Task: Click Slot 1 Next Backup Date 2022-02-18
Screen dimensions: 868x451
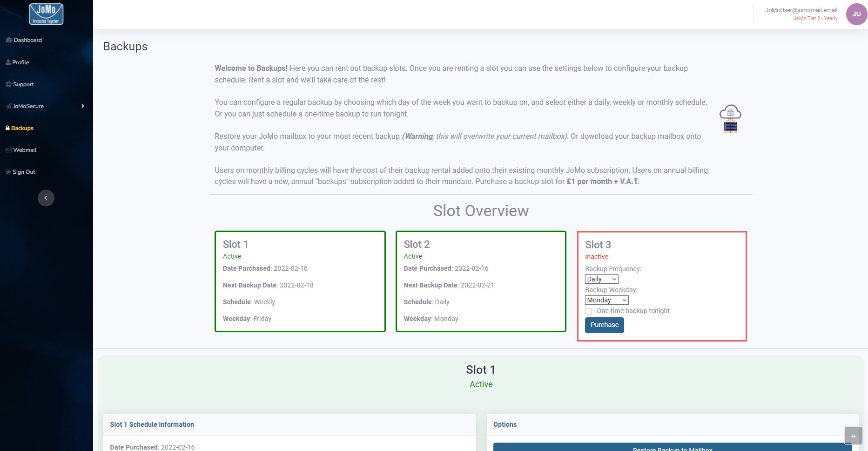Action: pyautogui.click(x=268, y=285)
